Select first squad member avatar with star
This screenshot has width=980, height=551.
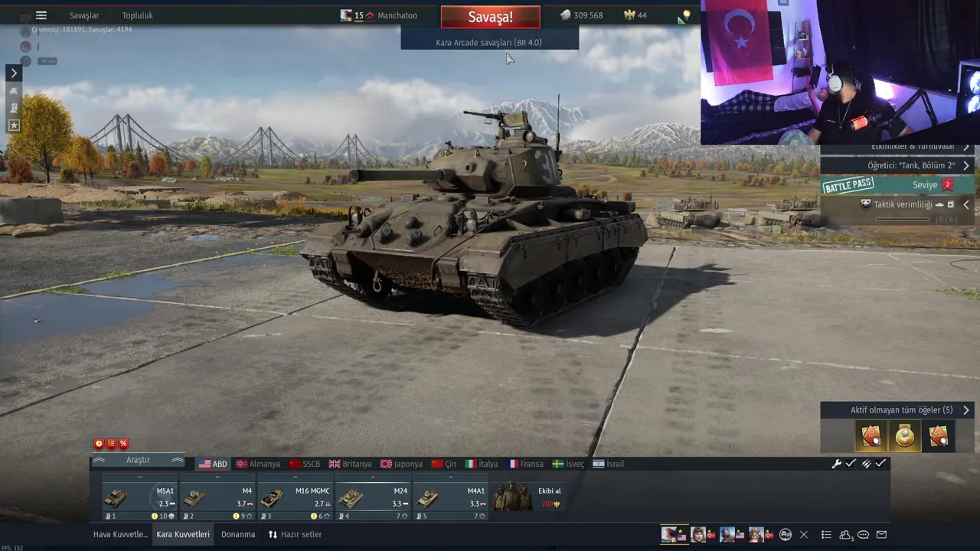click(x=674, y=534)
